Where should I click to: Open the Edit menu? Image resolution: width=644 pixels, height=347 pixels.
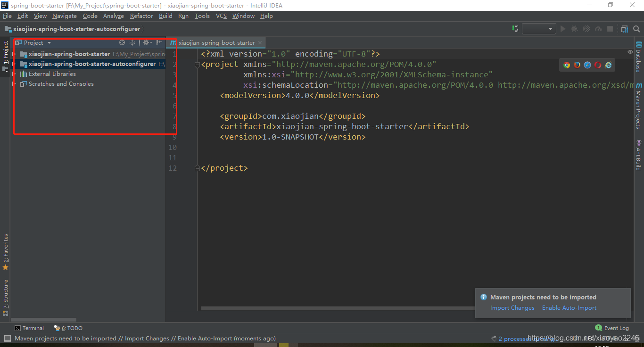[23, 16]
